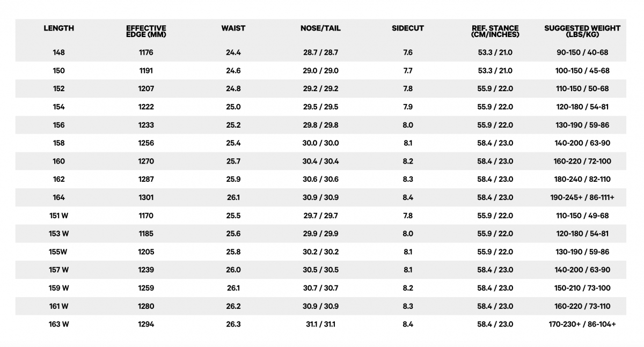Click effective edge value 1256
The height and width of the screenshot is (347, 644).
pos(146,143)
